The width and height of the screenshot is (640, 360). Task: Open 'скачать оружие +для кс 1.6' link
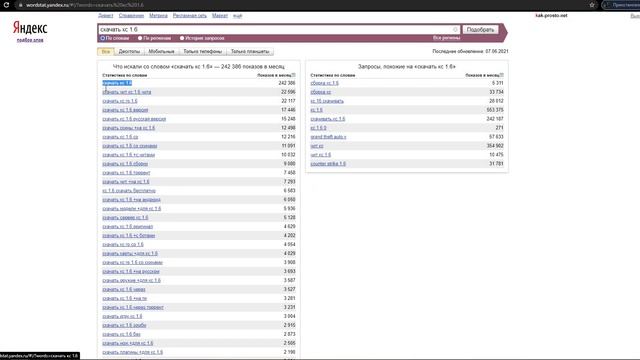(x=131, y=280)
